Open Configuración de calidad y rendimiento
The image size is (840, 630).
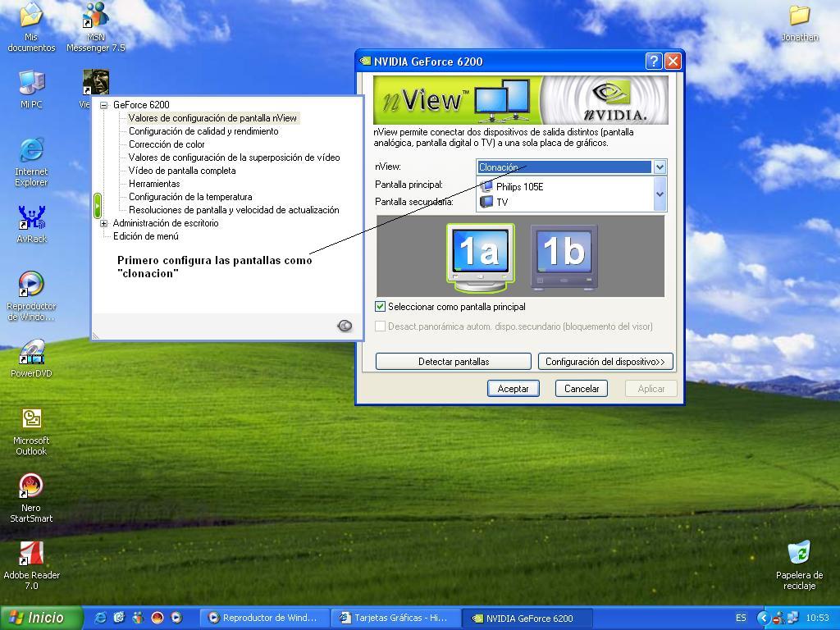(x=203, y=131)
